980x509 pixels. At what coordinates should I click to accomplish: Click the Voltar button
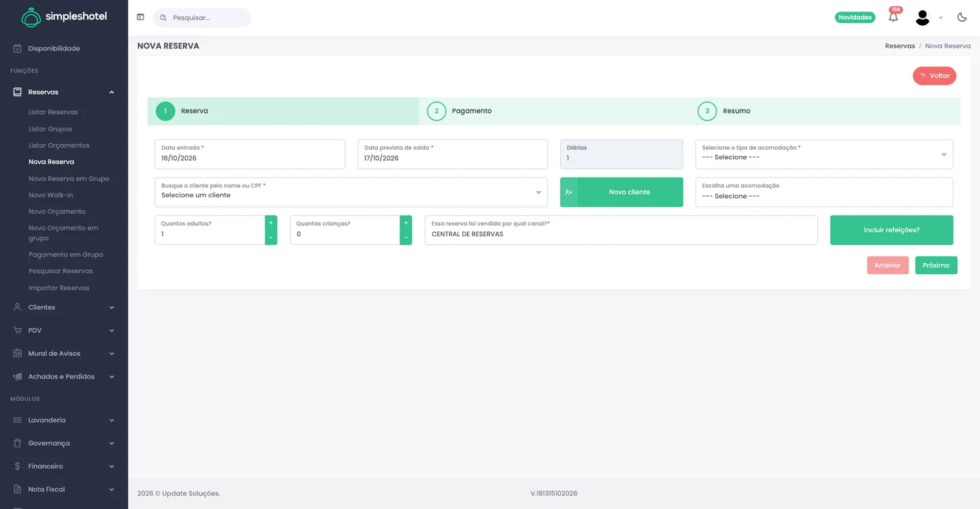[934, 76]
